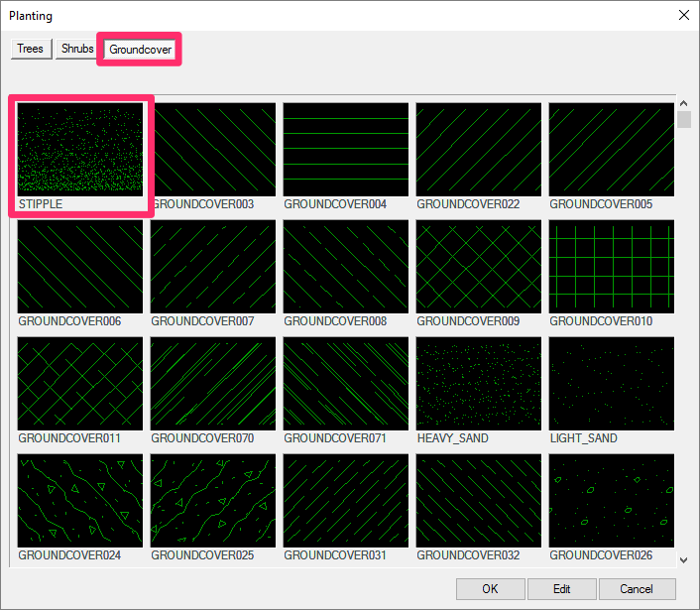Viewport: 700px width, 610px height.
Task: Click the GROUNDCOVER008 label text
Action: click(335, 321)
